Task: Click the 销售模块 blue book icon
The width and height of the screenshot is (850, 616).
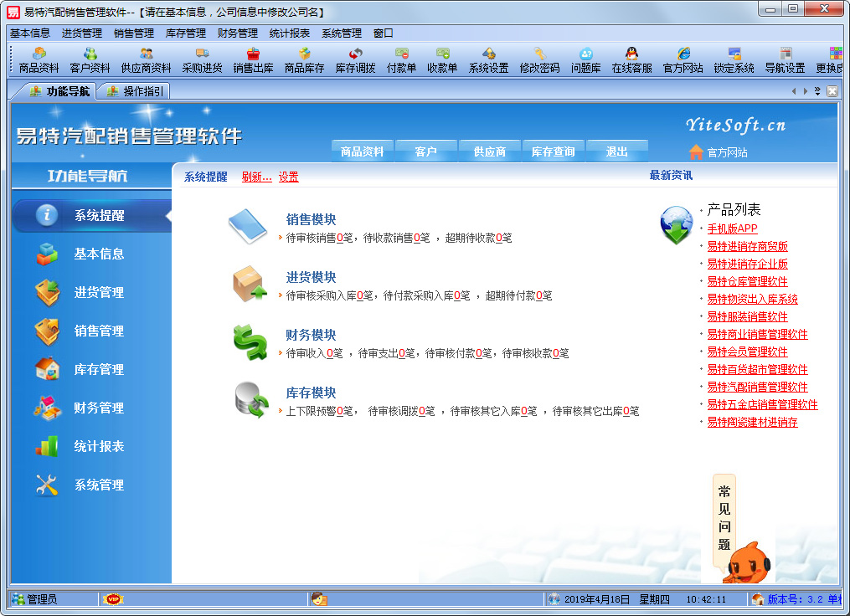Action: (248, 227)
